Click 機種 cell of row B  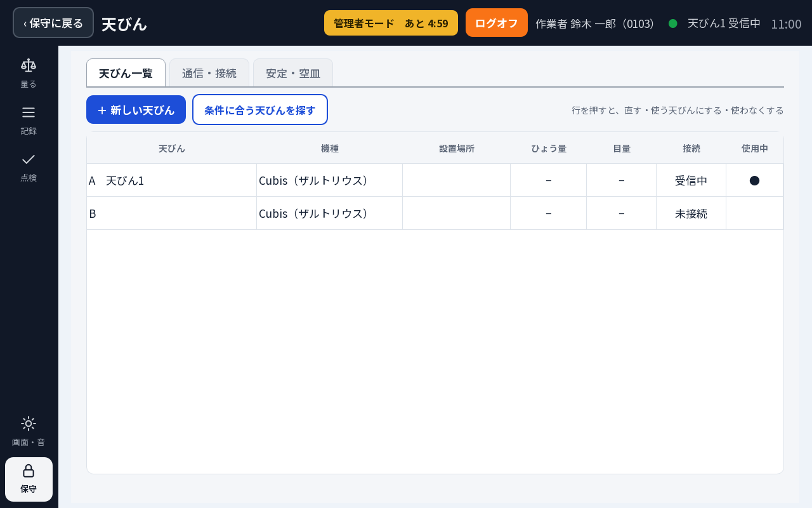330,213
